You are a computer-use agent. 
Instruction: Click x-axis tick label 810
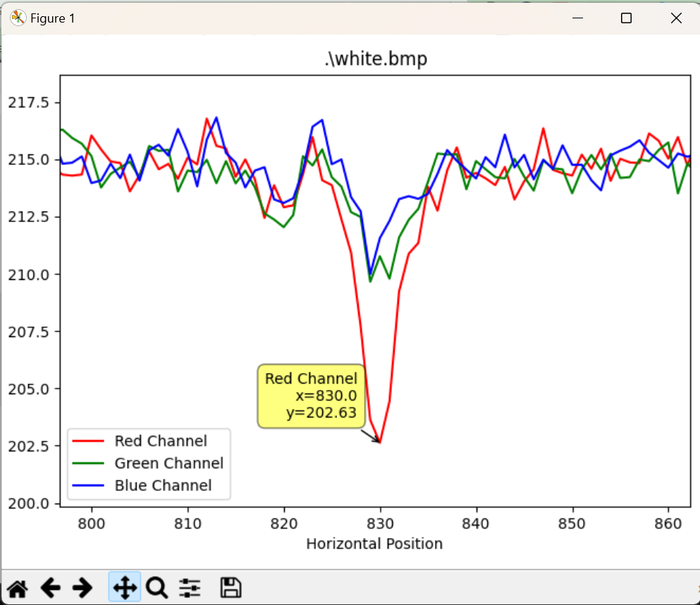point(188,523)
